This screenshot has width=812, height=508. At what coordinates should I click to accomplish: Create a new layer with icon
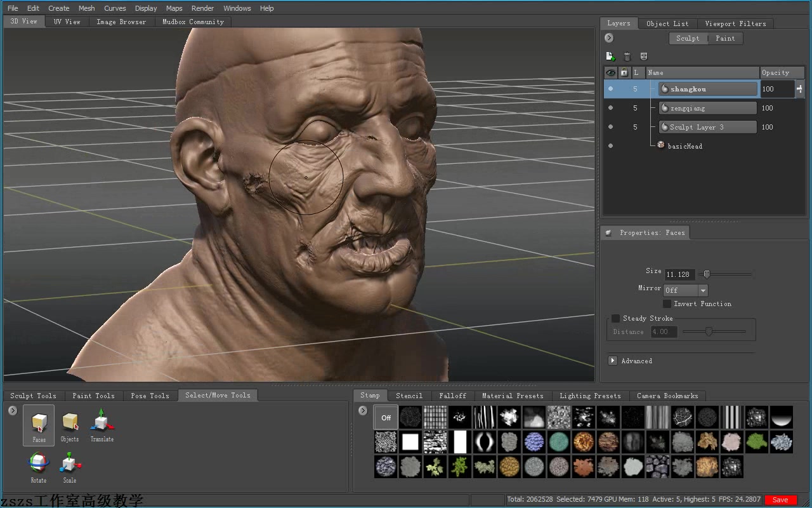point(610,57)
